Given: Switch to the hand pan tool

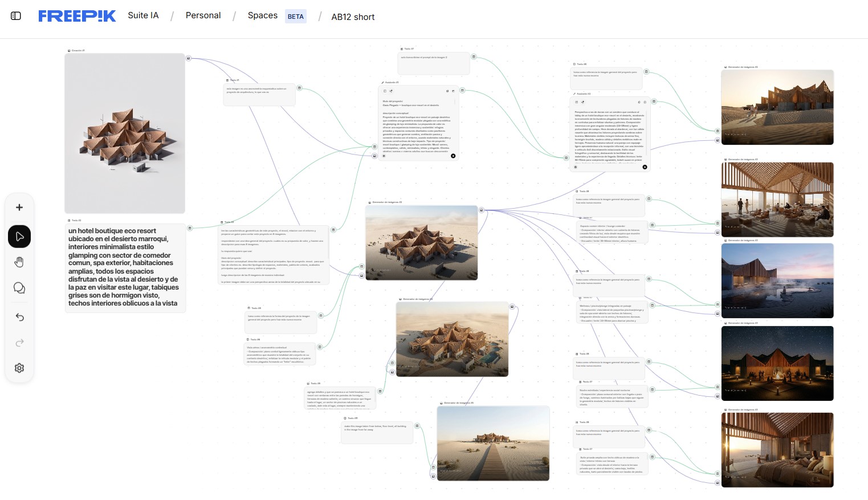Looking at the screenshot, I should click(19, 262).
